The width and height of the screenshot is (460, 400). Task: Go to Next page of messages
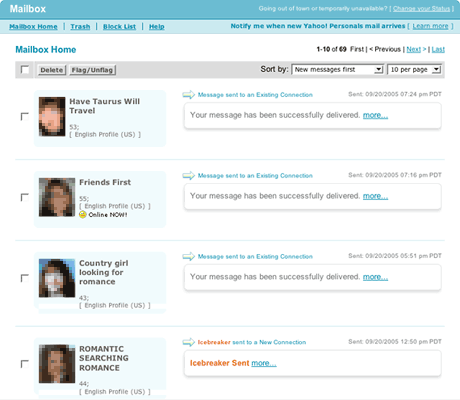414,49
